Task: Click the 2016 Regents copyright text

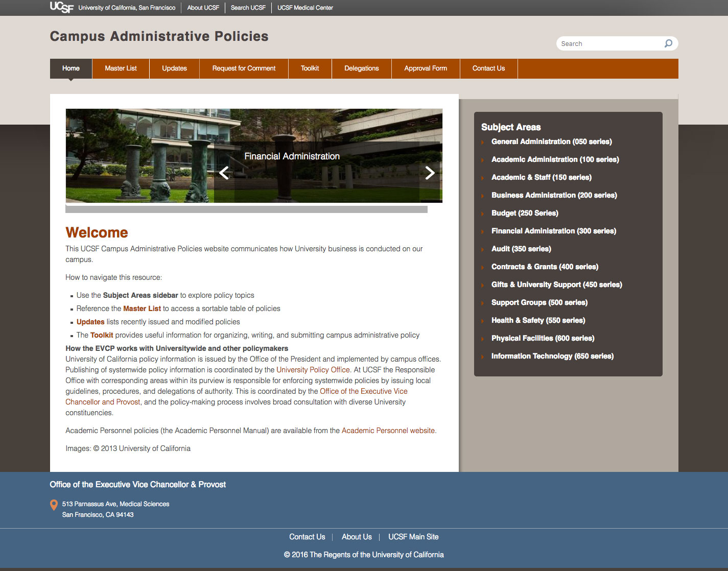Action: pos(364,555)
